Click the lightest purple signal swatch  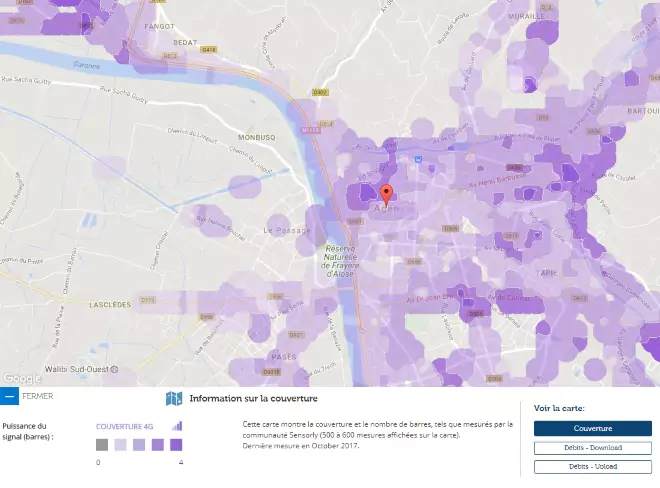tap(120, 445)
